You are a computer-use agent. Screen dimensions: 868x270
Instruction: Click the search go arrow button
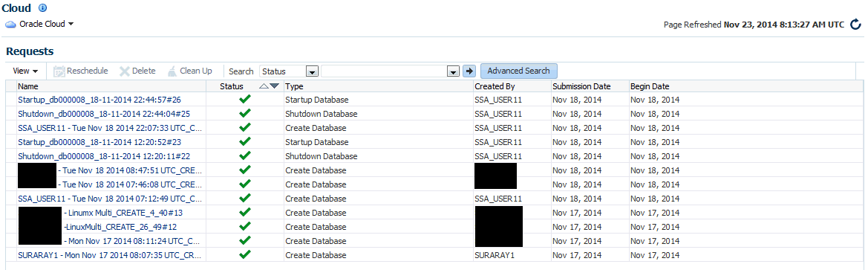[x=469, y=71]
